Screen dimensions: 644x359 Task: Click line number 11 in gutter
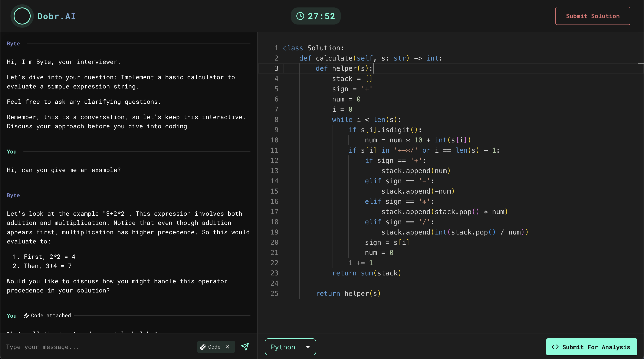click(274, 150)
